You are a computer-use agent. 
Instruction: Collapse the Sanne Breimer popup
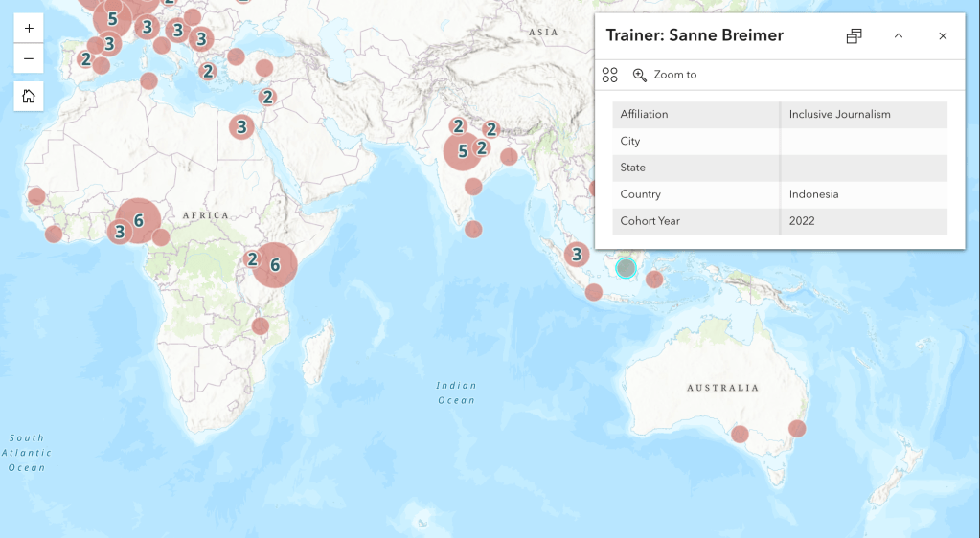(899, 36)
